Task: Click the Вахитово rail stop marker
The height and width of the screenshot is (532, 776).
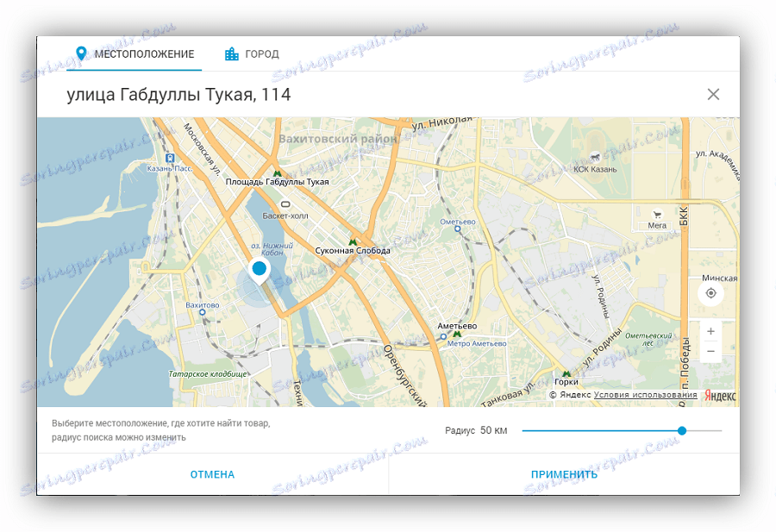Action: (x=202, y=312)
